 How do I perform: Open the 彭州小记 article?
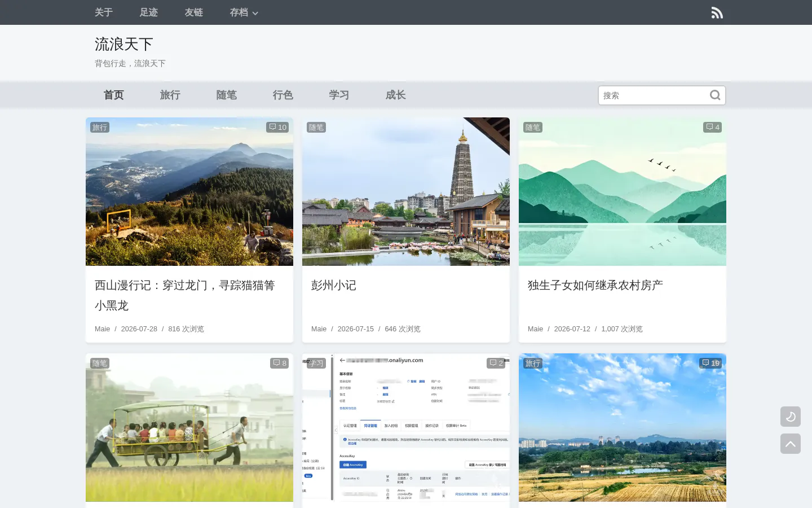click(334, 285)
